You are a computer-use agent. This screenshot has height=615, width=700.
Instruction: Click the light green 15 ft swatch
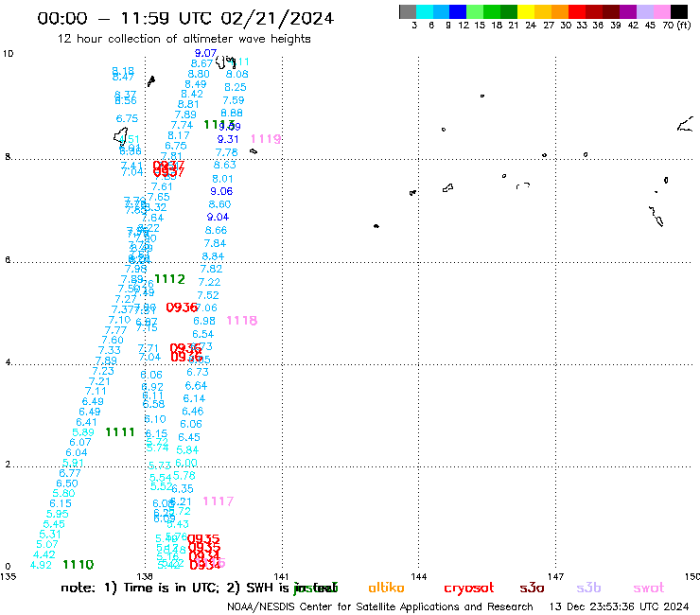(x=475, y=11)
